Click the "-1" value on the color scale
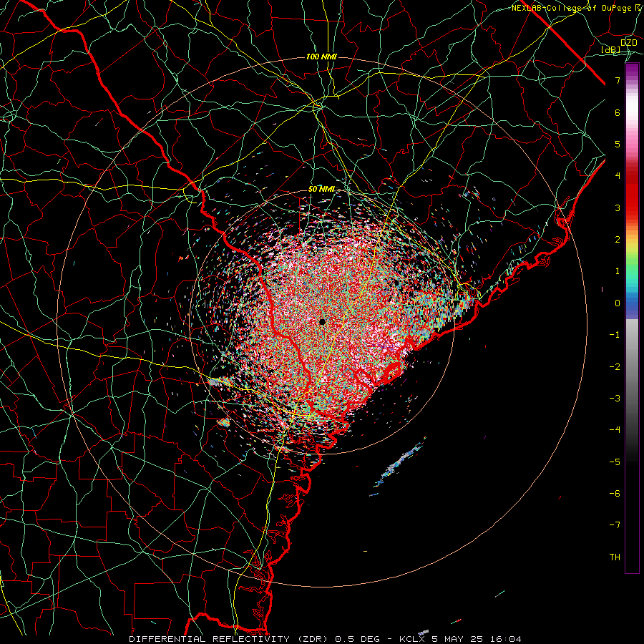 point(615,335)
